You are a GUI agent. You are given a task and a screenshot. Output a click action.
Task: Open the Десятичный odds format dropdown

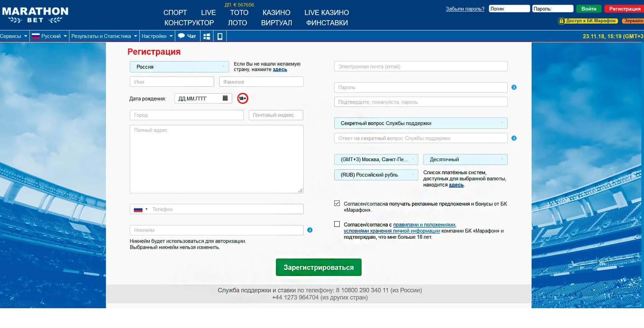tap(465, 159)
